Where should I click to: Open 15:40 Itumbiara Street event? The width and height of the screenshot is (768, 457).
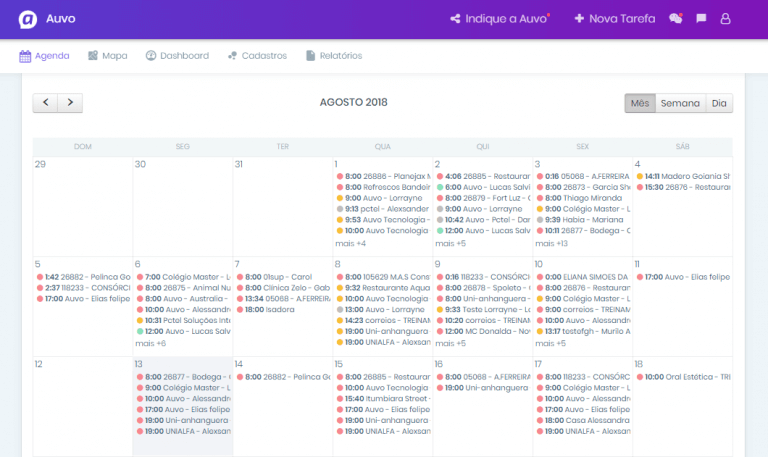click(x=383, y=399)
